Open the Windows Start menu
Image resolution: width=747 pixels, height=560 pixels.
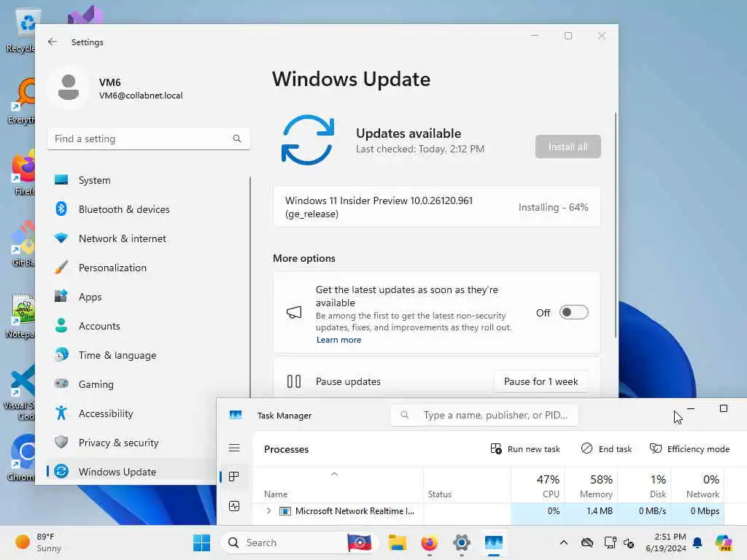201,542
